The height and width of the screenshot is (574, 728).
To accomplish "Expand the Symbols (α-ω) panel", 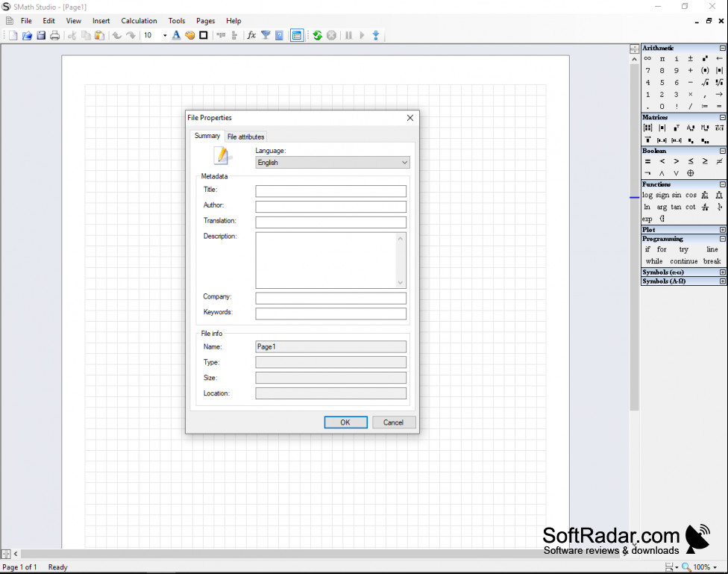I will 723,272.
